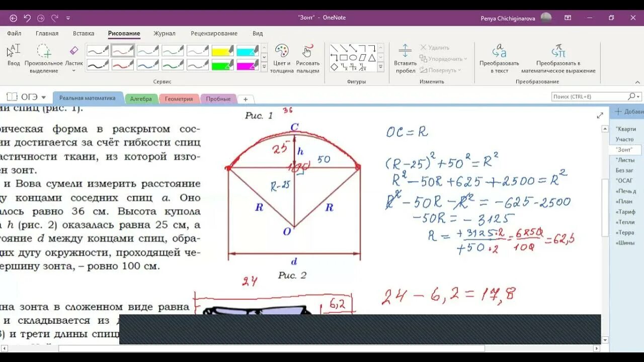Select the rectangle shape
644x362 pixels.
click(x=344, y=57)
